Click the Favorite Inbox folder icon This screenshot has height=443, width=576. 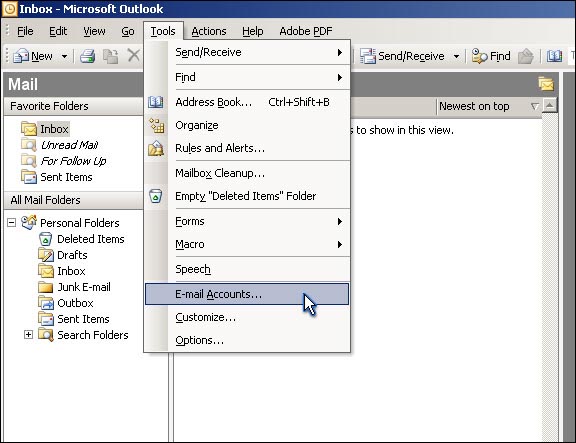click(x=29, y=129)
